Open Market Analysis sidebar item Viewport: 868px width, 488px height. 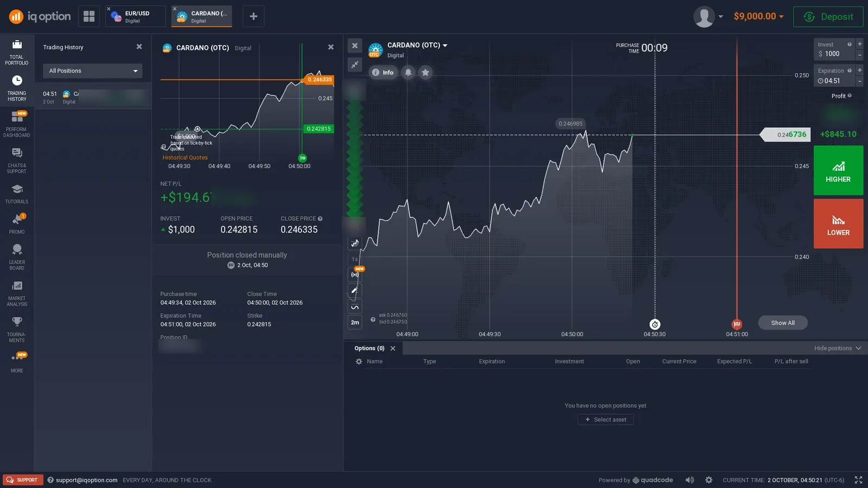tap(17, 293)
